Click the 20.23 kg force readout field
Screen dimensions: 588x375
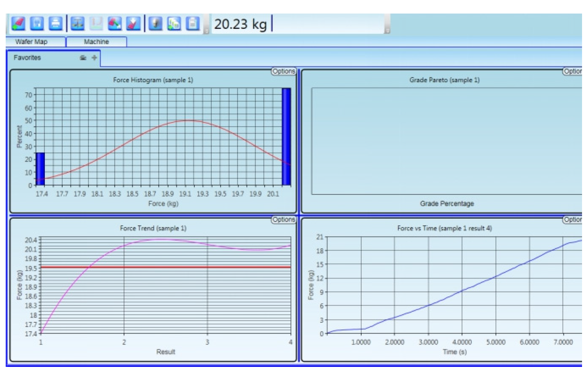pyautogui.click(x=298, y=24)
